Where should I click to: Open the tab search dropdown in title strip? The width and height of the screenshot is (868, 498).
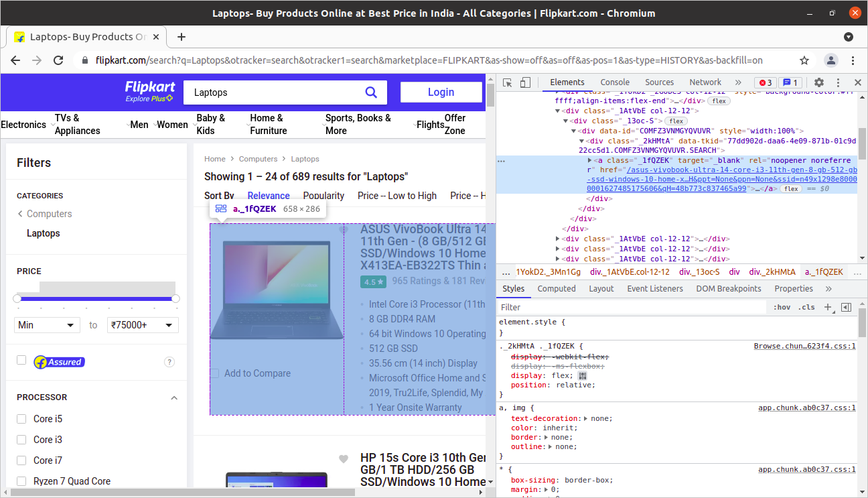point(849,37)
